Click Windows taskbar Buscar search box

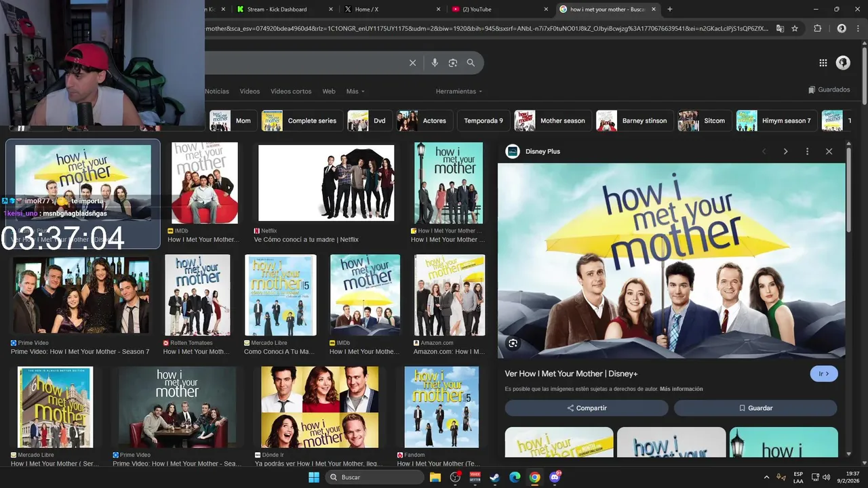click(374, 477)
